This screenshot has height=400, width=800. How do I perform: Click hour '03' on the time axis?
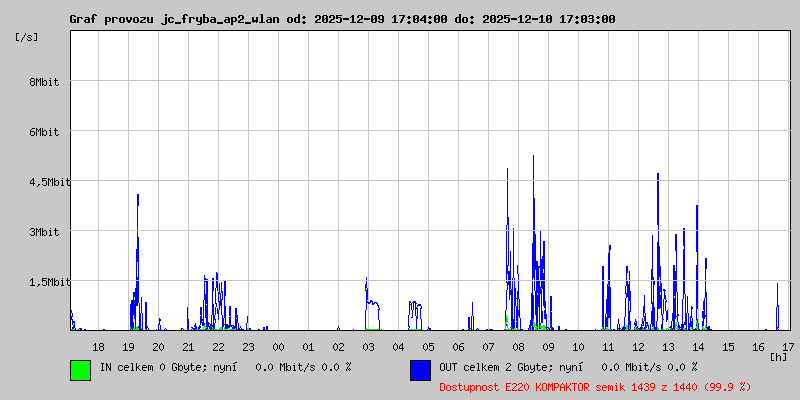368,347
